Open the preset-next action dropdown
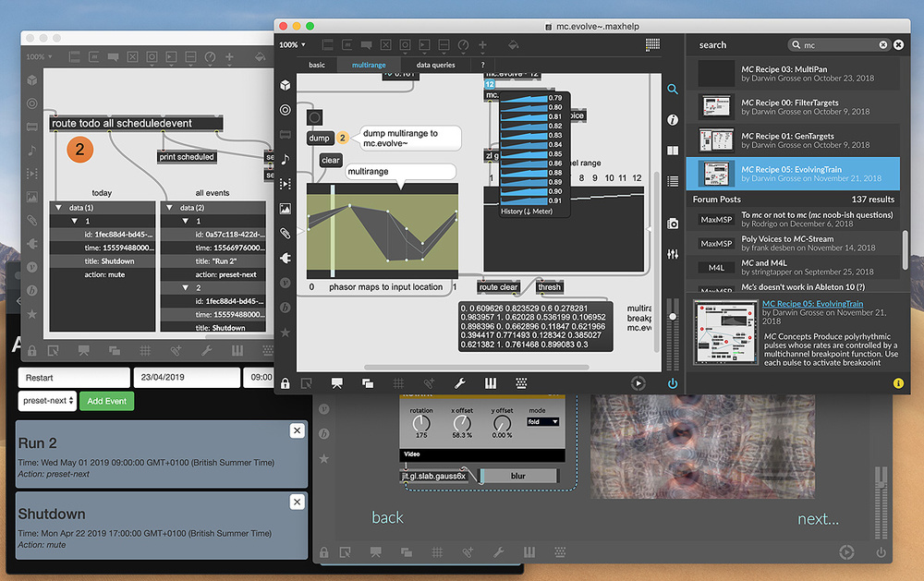Image resolution: width=924 pixels, height=581 pixels. [x=46, y=401]
